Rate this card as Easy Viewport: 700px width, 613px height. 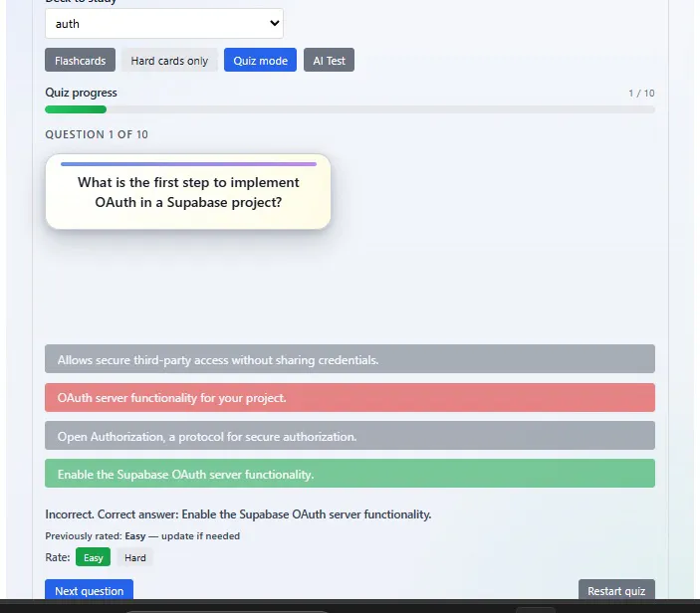[93, 557]
